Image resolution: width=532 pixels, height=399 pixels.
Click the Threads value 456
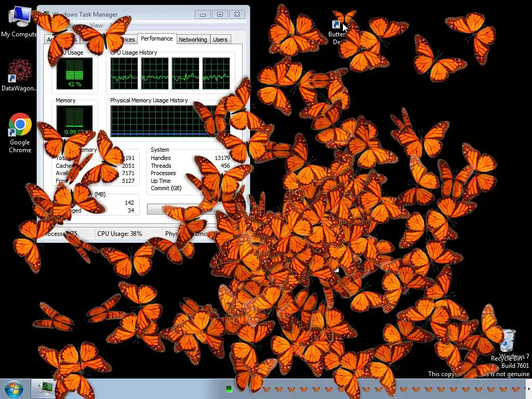tap(225, 166)
